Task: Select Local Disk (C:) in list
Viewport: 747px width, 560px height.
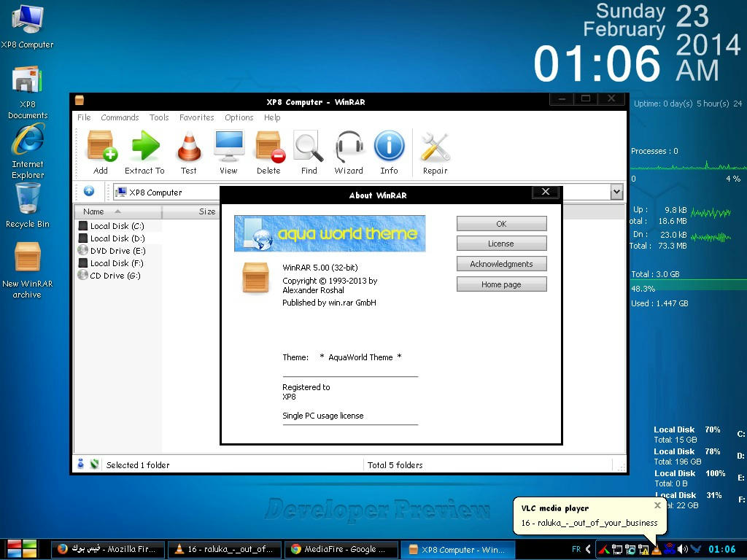Action: click(112, 226)
